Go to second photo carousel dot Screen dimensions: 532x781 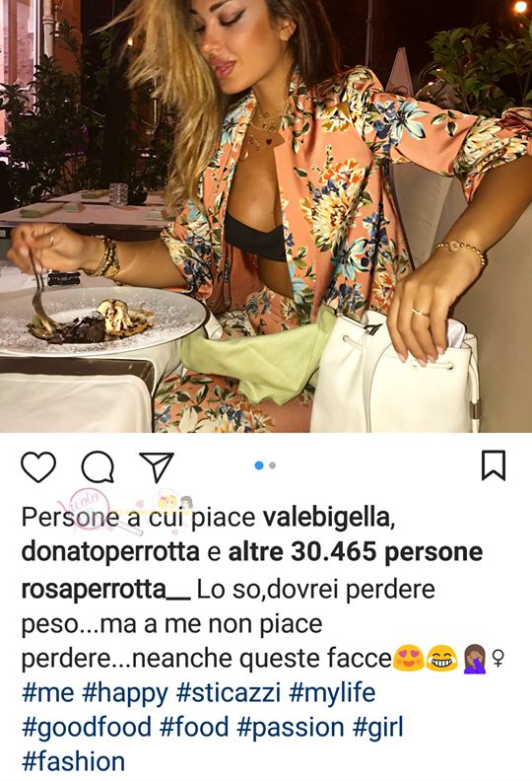click(272, 465)
